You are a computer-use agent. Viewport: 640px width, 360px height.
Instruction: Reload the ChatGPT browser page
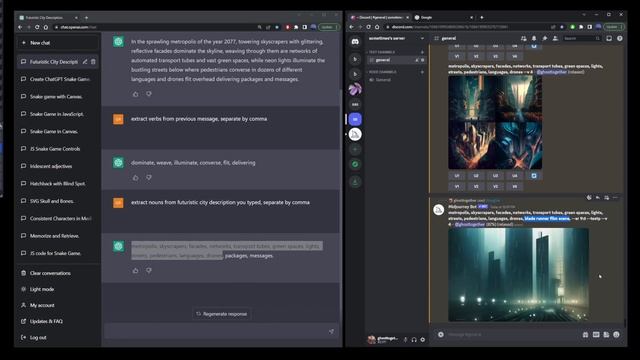tap(37, 27)
